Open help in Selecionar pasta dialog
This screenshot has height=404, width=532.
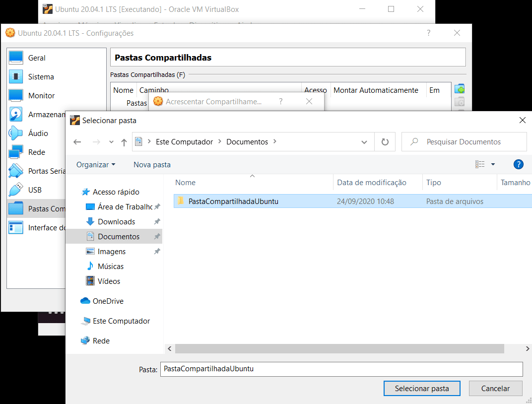point(518,164)
